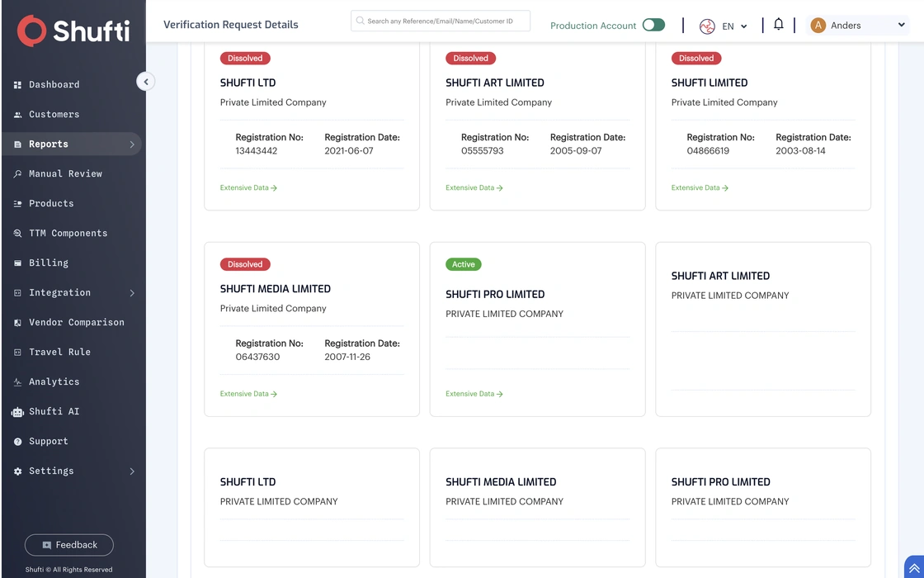The image size is (924, 578).
Task: Open Extensive Data for SHUFTI MEDIA LIMITED
Action: (x=248, y=393)
